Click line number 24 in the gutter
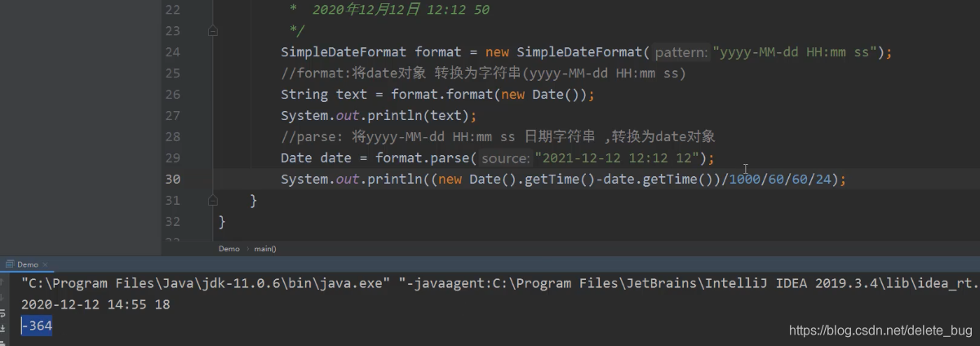980x346 pixels. tap(172, 52)
